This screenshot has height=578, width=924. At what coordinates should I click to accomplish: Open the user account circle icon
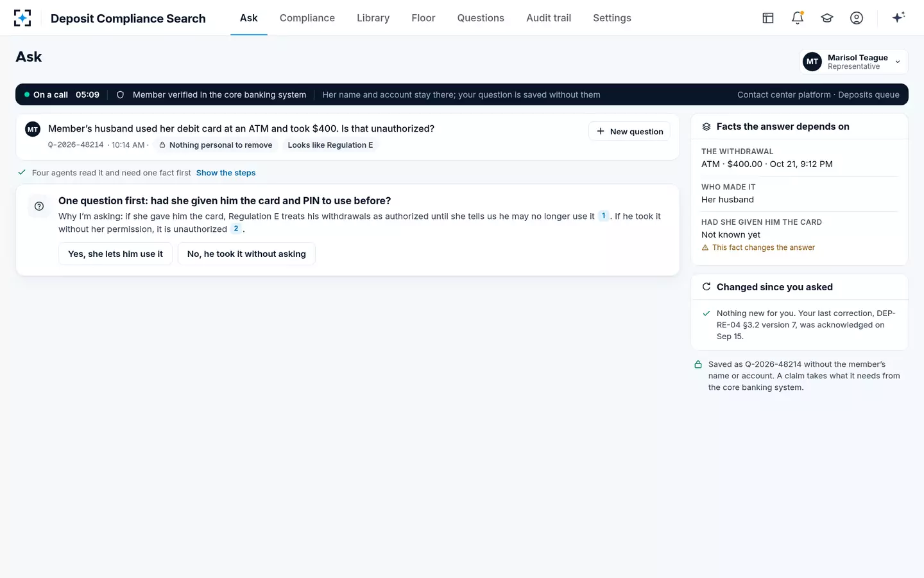[857, 18]
